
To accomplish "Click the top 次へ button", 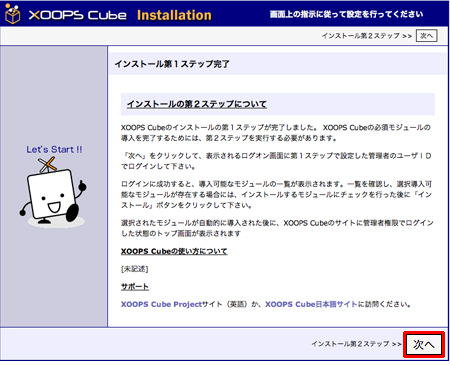I will point(426,36).
